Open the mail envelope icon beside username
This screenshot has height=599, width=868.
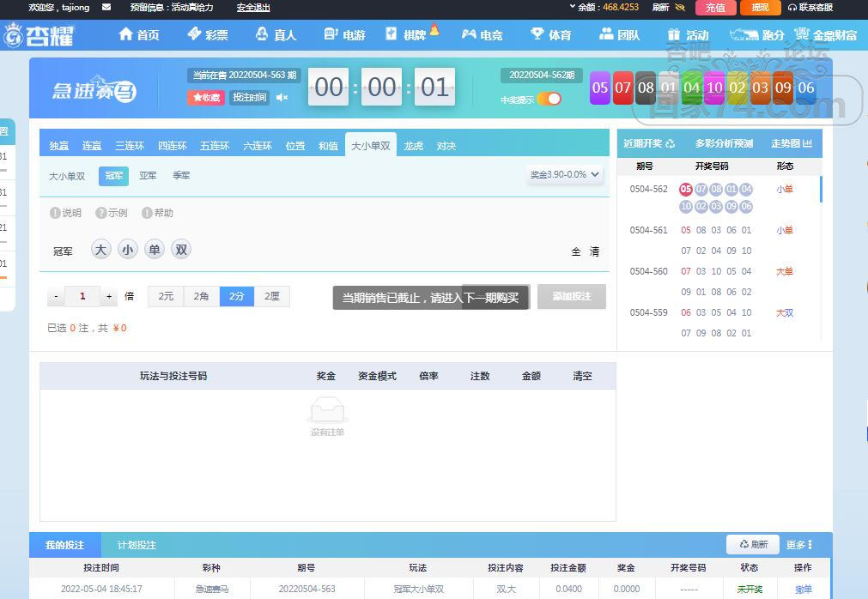(x=106, y=7)
